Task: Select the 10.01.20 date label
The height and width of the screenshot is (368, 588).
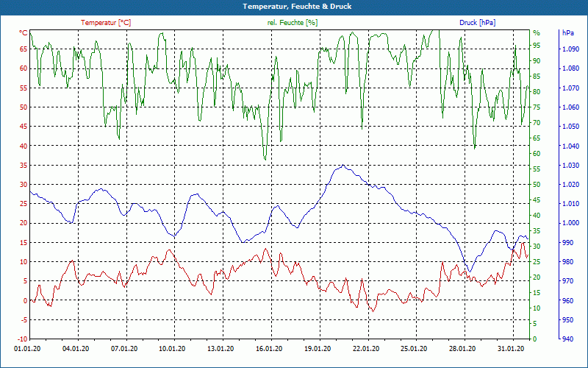Action: point(172,349)
